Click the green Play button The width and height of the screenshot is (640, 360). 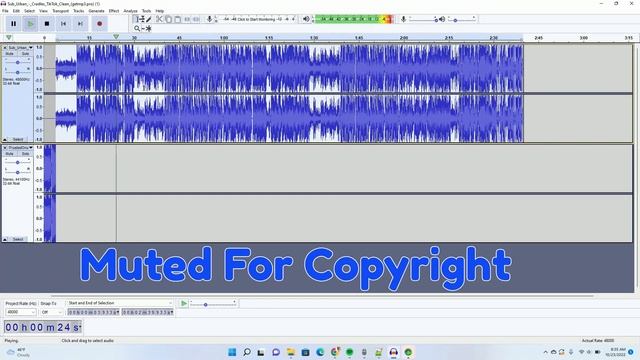coord(30,24)
